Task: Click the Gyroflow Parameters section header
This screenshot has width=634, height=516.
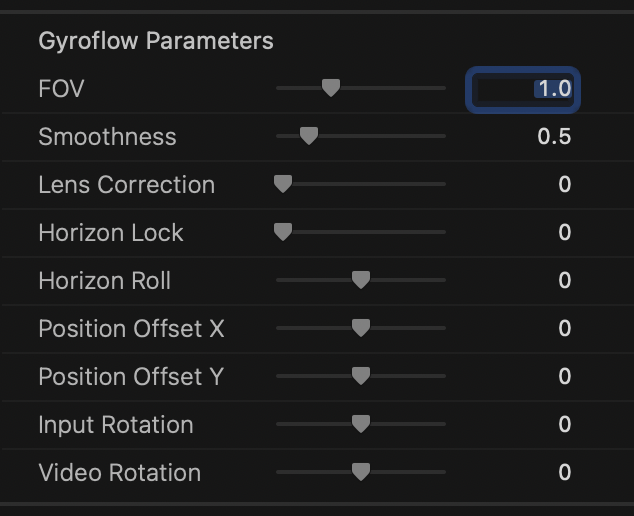Action: tap(156, 41)
